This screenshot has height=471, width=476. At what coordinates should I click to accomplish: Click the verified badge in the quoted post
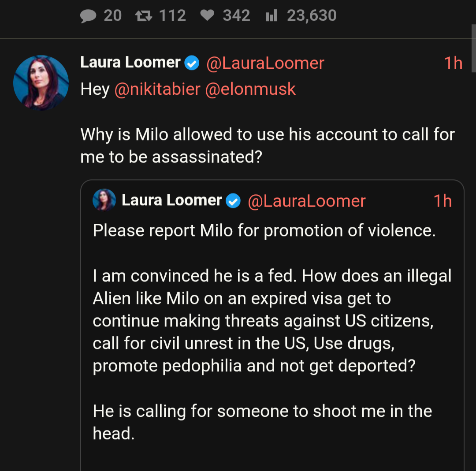coord(233,201)
